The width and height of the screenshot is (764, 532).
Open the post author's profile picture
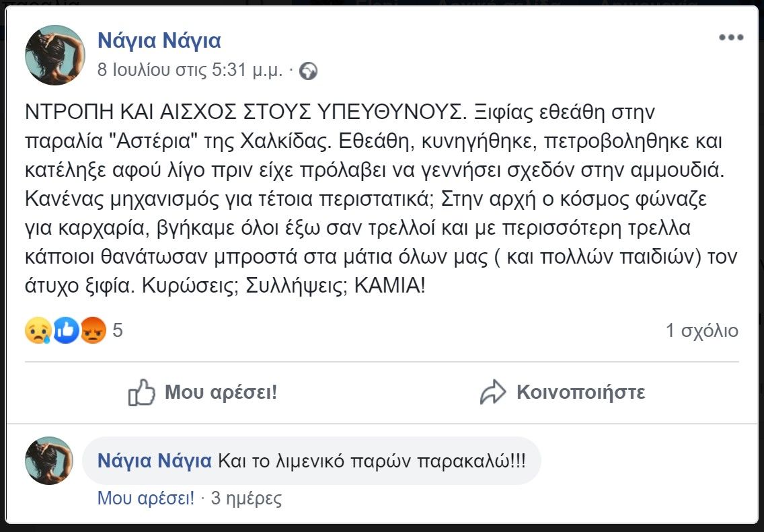54,55
